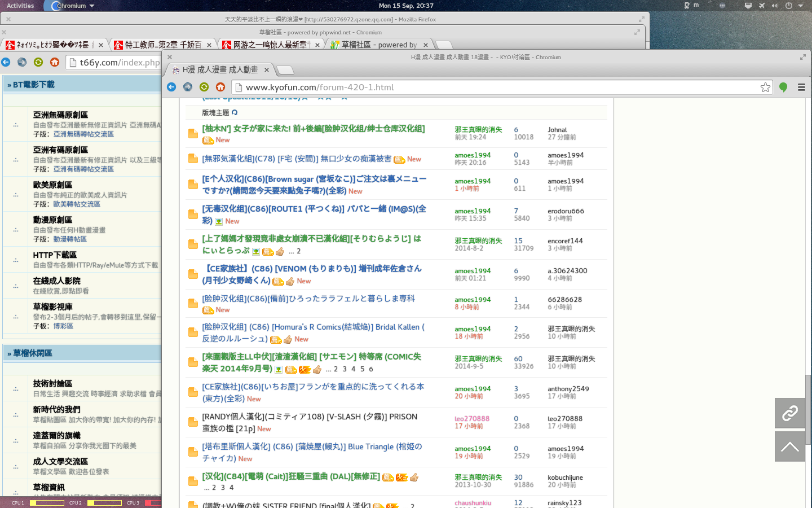Go forward in the kyofun Chromium window

pyautogui.click(x=188, y=87)
